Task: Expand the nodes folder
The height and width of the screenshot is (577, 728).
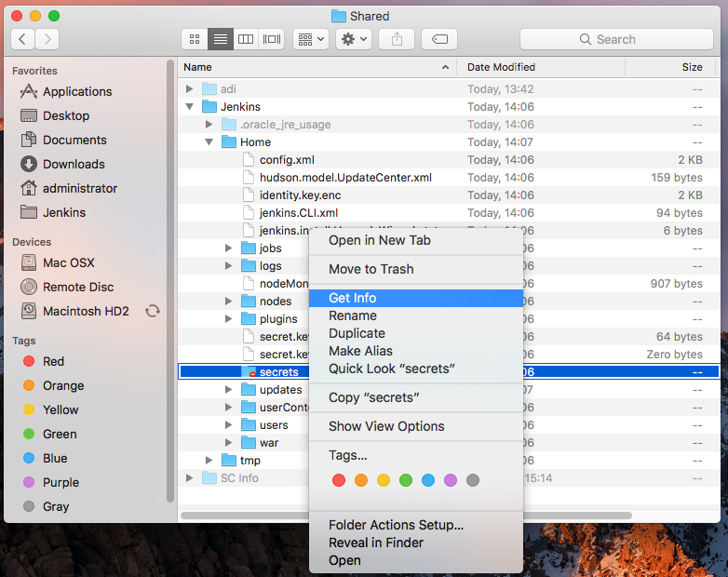Action: point(228,301)
